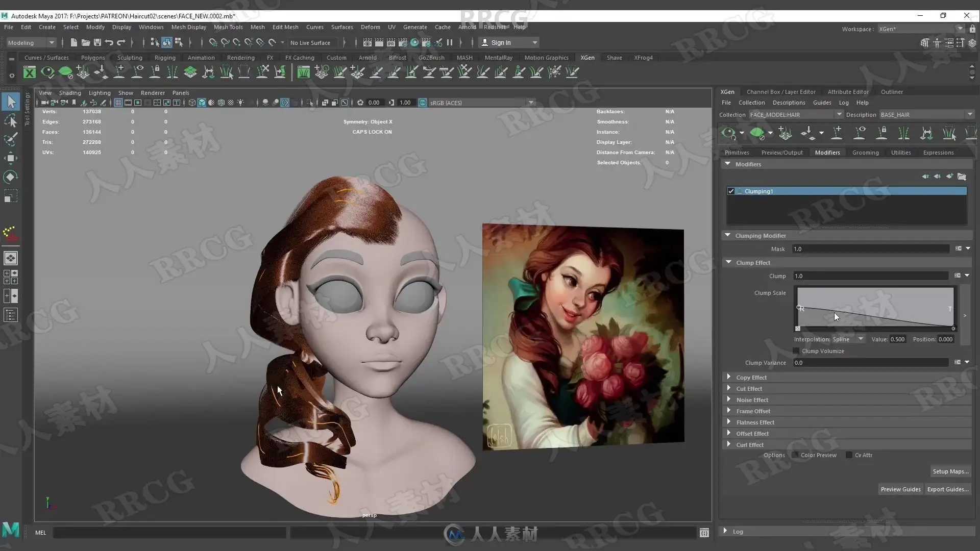Open the Mesh Tools menu
Image resolution: width=980 pixels, height=551 pixels.
point(228,27)
